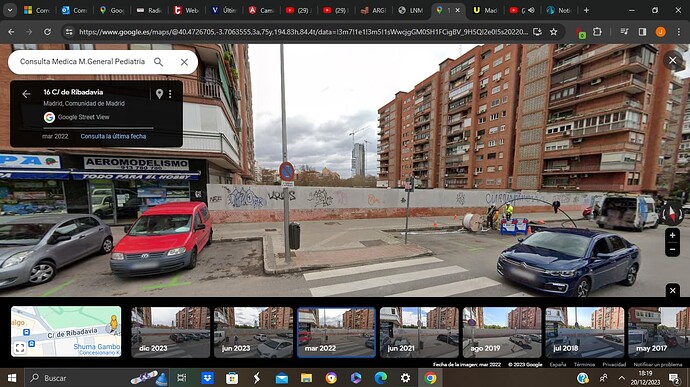Viewport: 690px width, 387px height.
Task: Bookmark this page with the star icon
Action: coord(554,32)
